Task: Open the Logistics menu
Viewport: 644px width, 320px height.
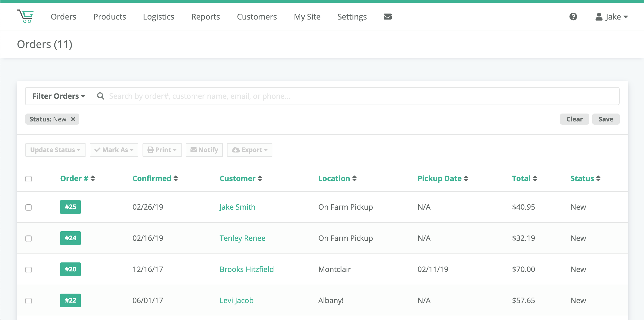Action: (158, 16)
